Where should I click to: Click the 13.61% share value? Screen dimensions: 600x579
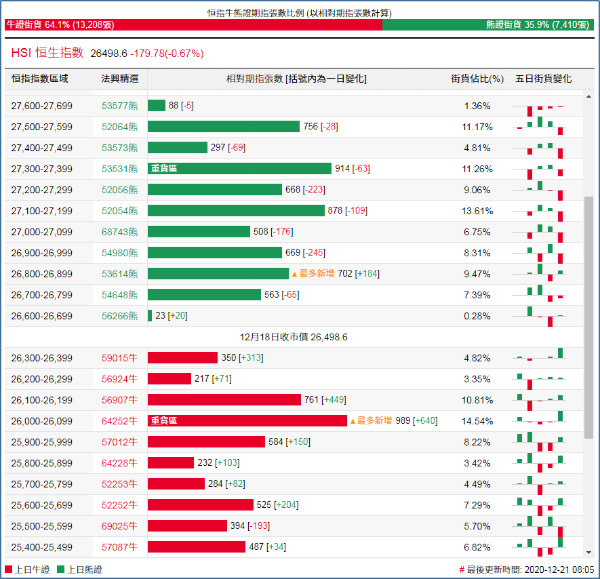[x=477, y=211]
